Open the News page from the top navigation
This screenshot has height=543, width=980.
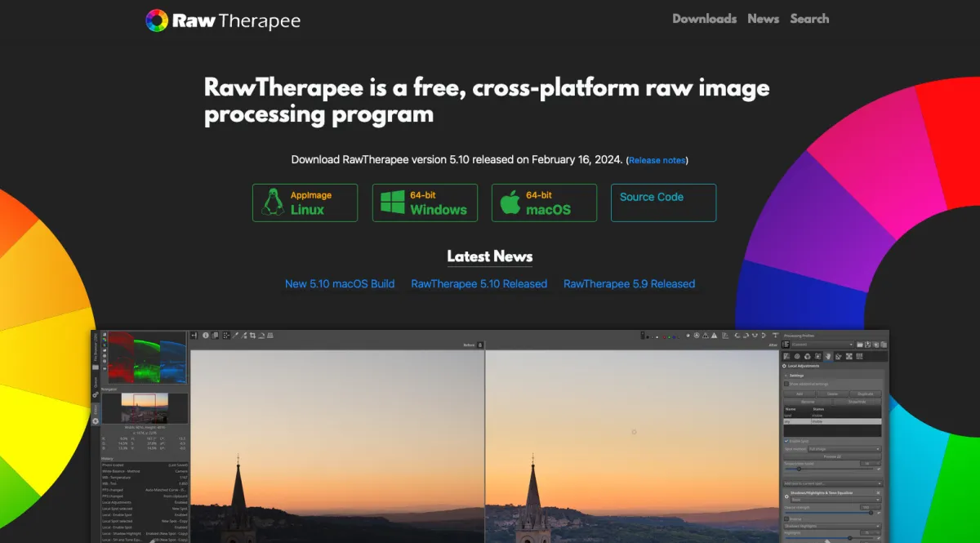(763, 19)
